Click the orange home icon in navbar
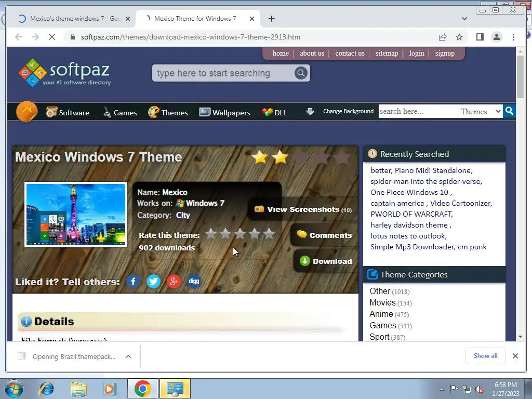Screen dimensions: 532x399 [x=27, y=111]
